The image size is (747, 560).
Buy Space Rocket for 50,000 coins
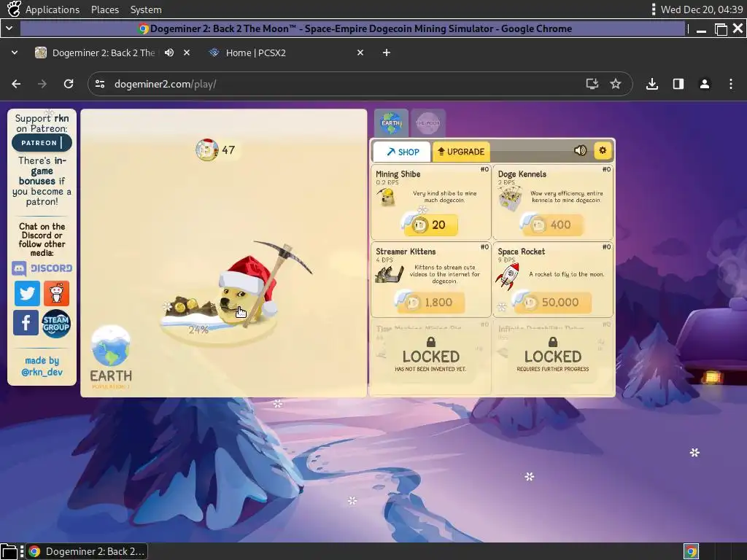(553, 303)
